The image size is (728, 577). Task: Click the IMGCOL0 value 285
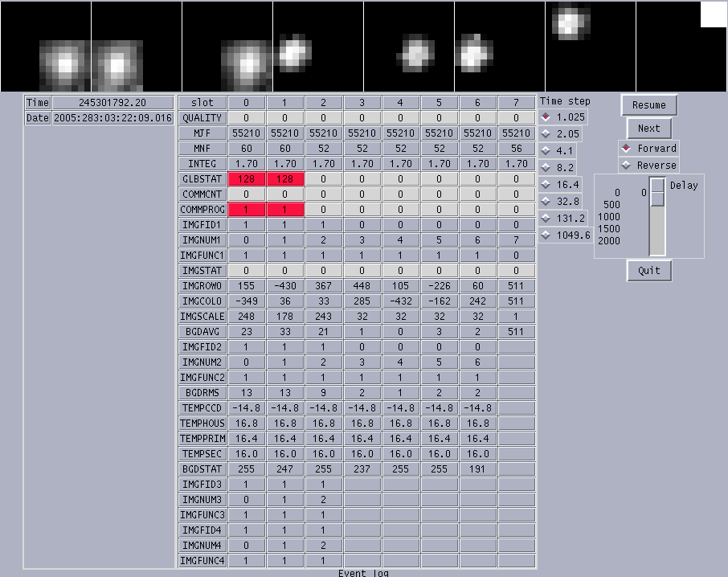coord(362,301)
